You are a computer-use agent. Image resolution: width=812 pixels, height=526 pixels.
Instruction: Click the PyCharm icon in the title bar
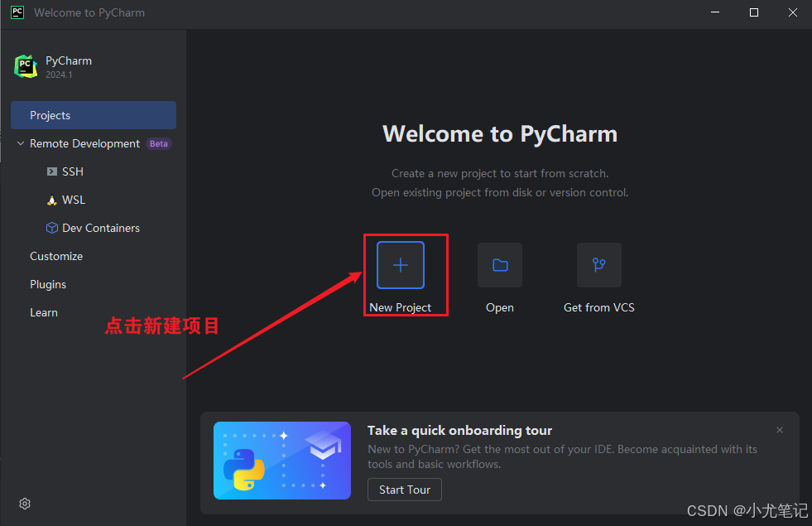pyautogui.click(x=17, y=12)
